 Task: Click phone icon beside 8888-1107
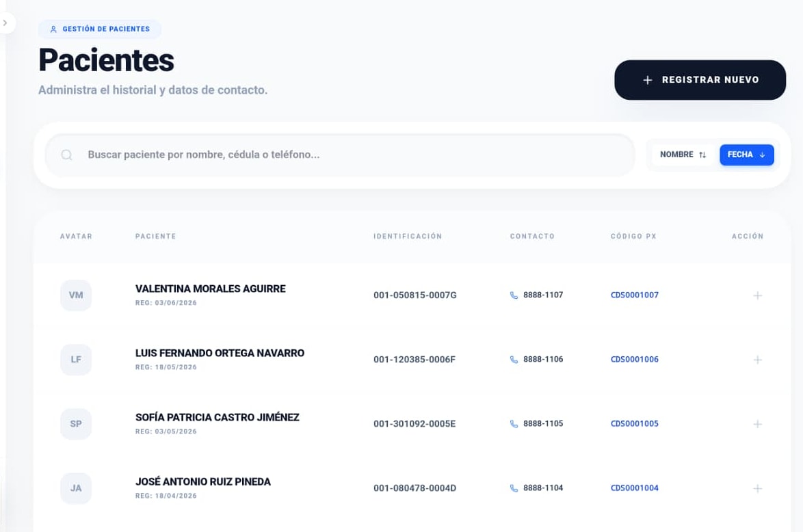pyautogui.click(x=514, y=295)
